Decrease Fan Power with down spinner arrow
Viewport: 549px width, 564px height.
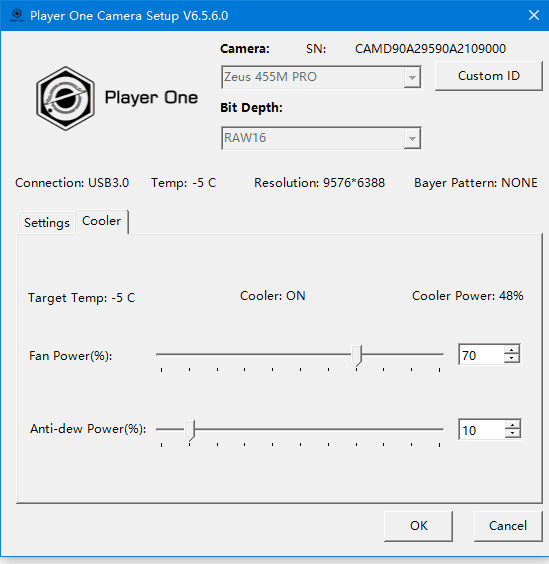(512, 359)
